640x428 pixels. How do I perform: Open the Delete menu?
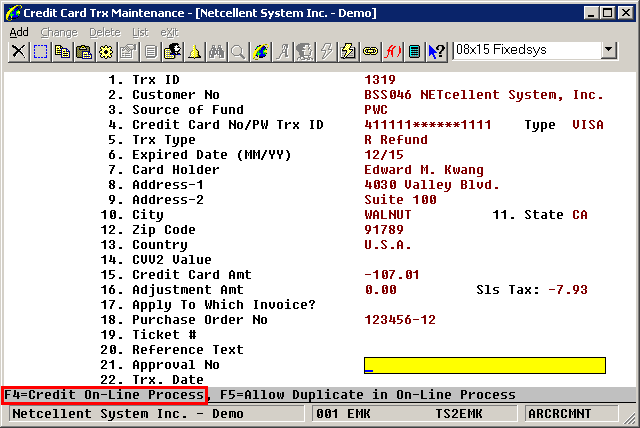click(x=105, y=32)
